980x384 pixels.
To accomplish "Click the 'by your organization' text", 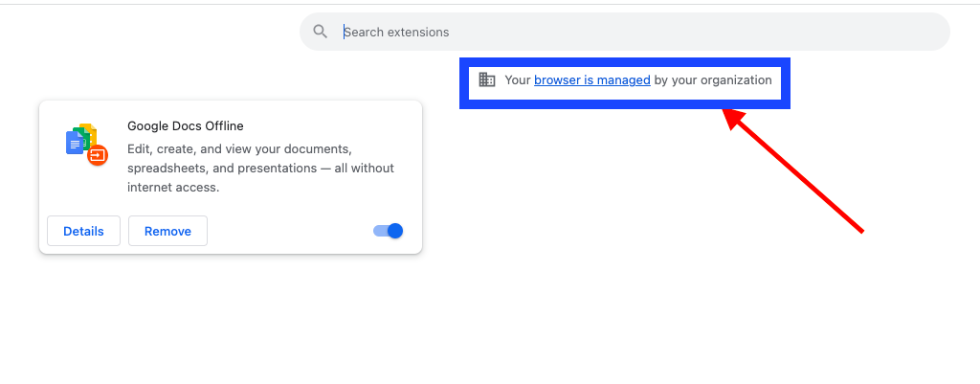I will click(713, 80).
